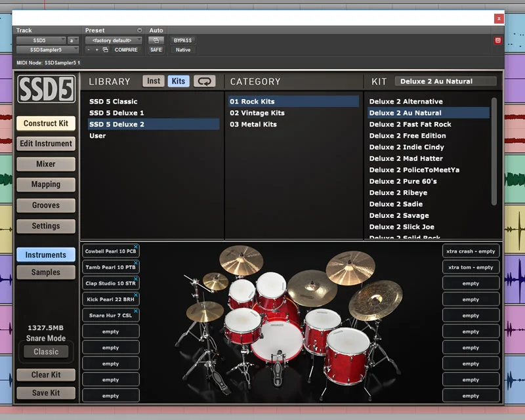The width and height of the screenshot is (525, 420).
Task: Click the dark textured china cymbal
Action: tap(375, 300)
